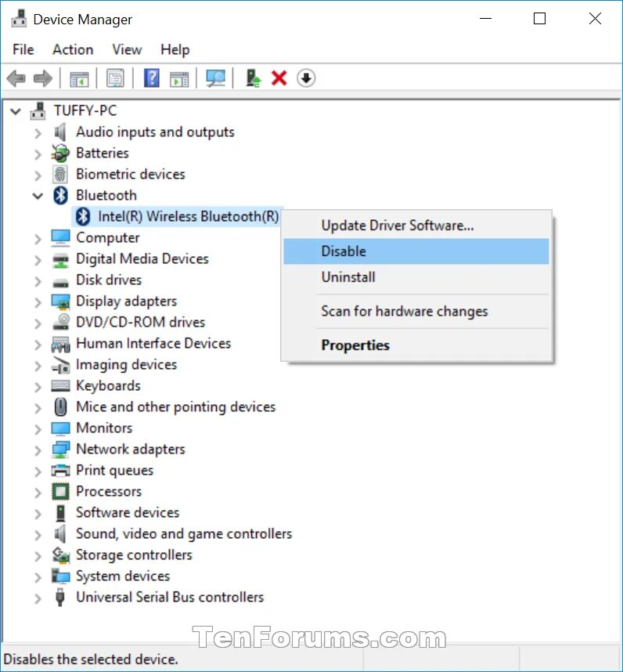This screenshot has width=623, height=672.
Task: Expand Audio inputs and outputs
Action: pyautogui.click(x=38, y=133)
